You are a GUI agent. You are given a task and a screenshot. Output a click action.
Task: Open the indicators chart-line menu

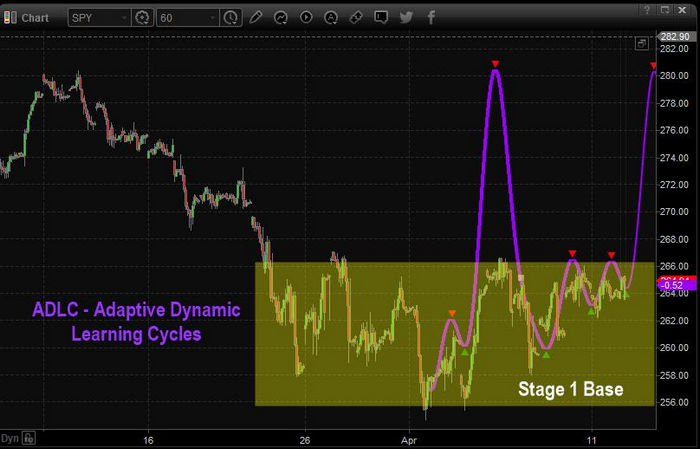[x=281, y=17]
